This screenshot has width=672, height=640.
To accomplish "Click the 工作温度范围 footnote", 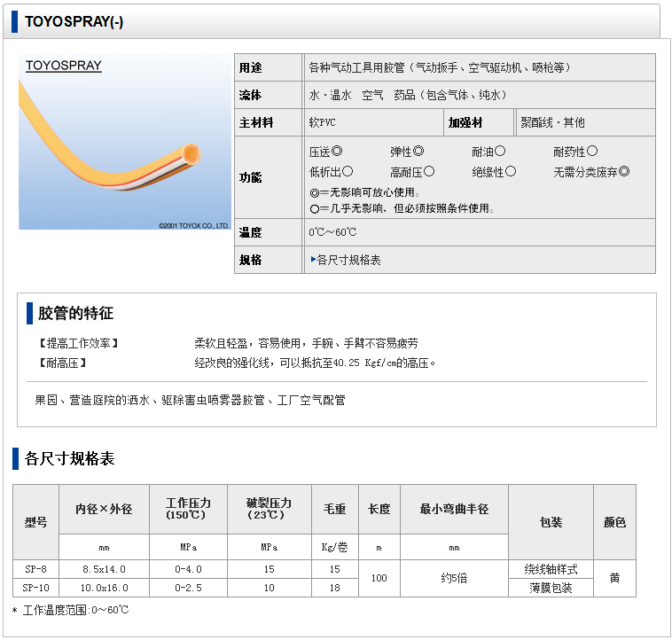I will click(x=71, y=610).
